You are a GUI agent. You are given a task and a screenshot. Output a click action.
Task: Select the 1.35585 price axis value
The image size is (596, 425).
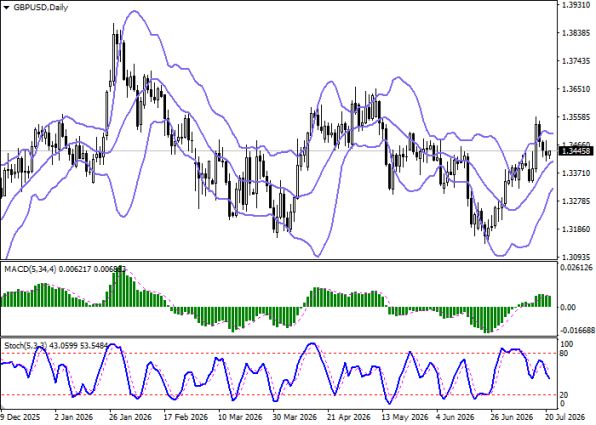click(576, 117)
